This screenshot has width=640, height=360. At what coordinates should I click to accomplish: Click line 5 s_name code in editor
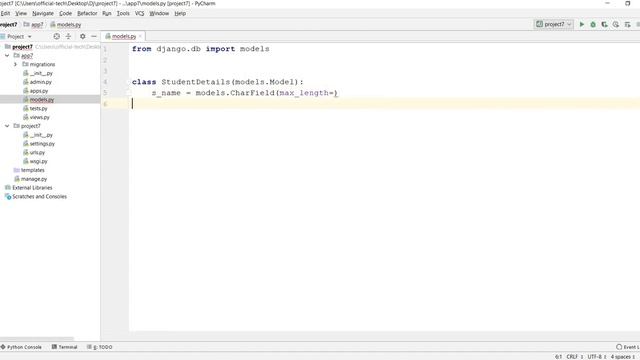pos(244,93)
